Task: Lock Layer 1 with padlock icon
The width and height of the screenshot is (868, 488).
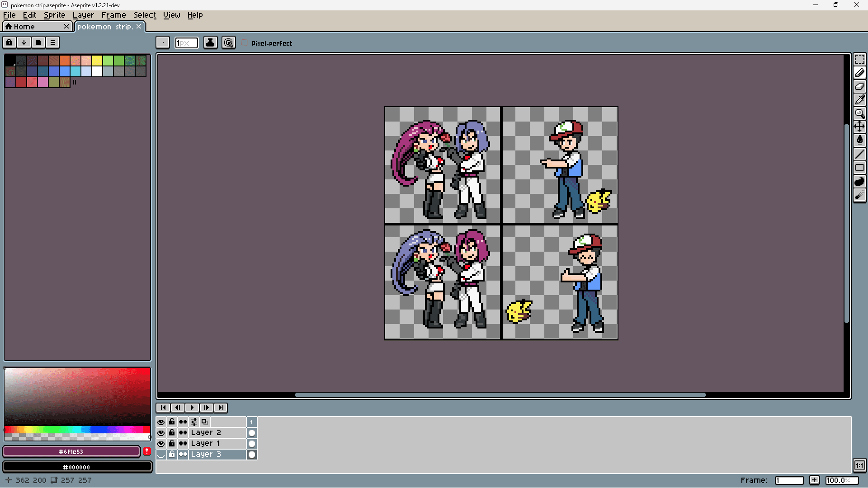Action: [172, 444]
